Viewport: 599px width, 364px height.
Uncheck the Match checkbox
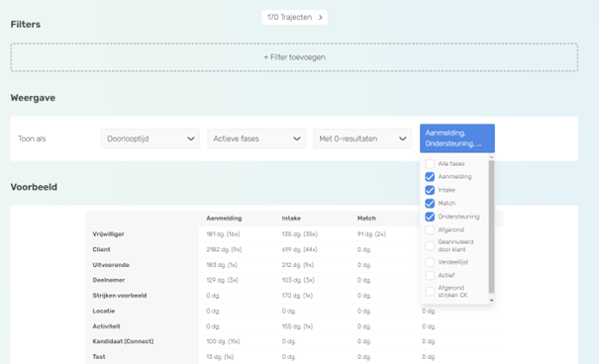[430, 204]
